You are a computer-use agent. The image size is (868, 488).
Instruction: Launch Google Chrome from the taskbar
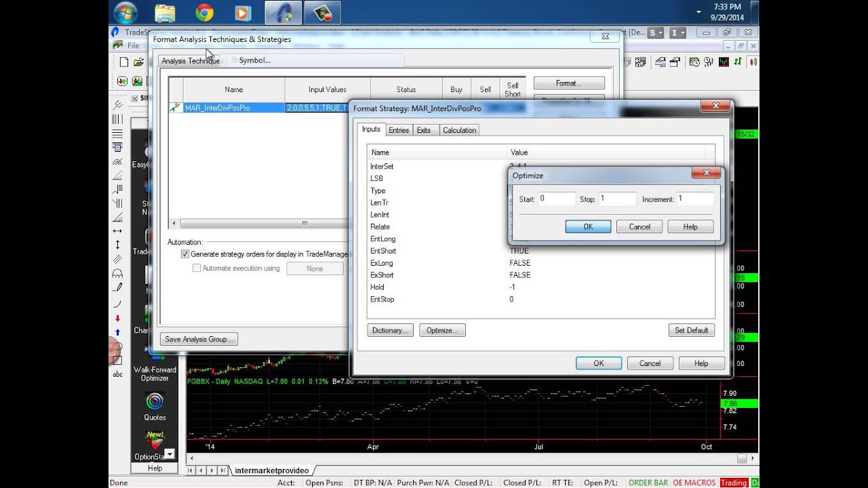click(x=203, y=12)
